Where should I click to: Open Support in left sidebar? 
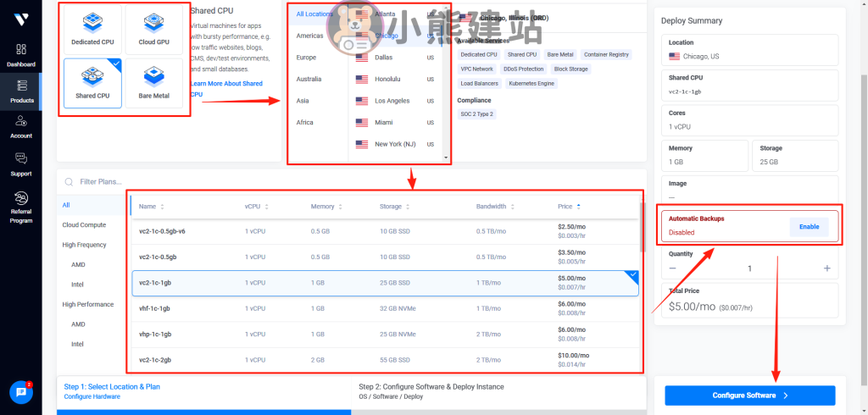pos(21,163)
